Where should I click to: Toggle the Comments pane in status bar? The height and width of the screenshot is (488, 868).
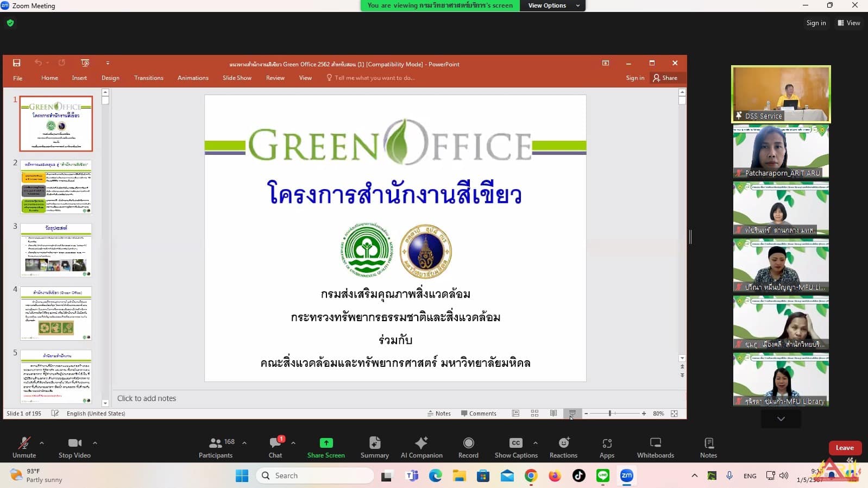(x=479, y=414)
